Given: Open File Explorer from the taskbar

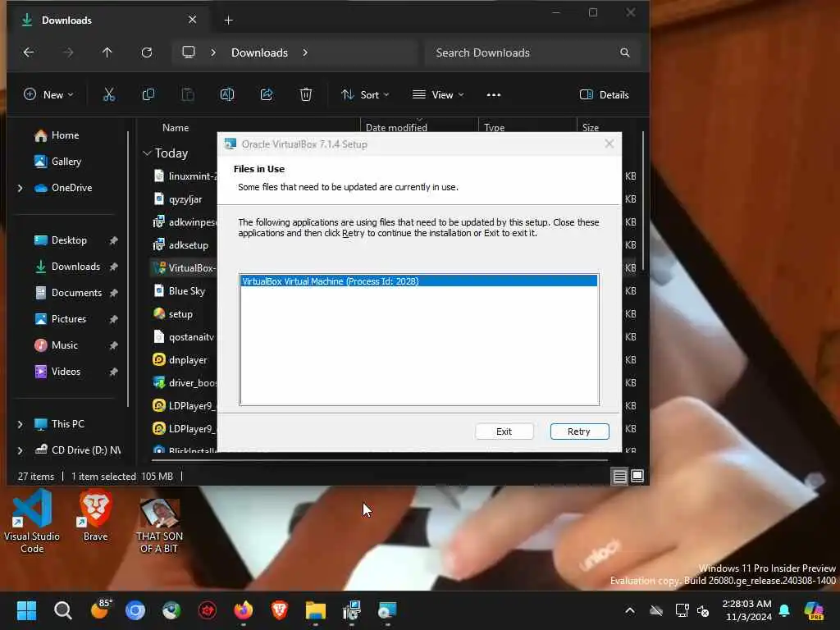Looking at the screenshot, I should pos(316,610).
